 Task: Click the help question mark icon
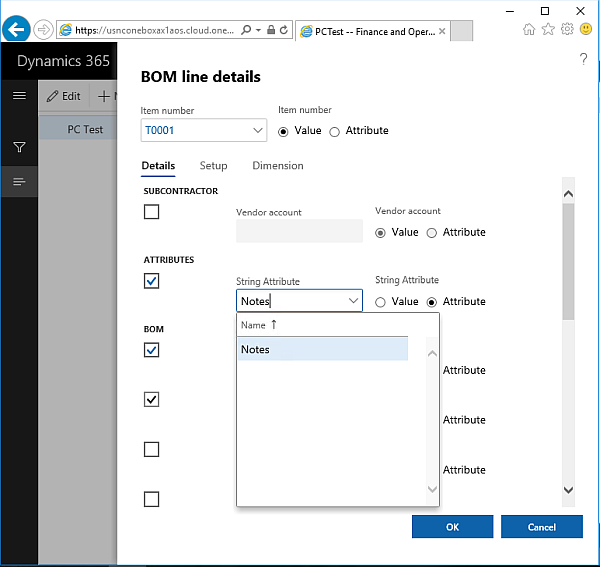tap(583, 61)
